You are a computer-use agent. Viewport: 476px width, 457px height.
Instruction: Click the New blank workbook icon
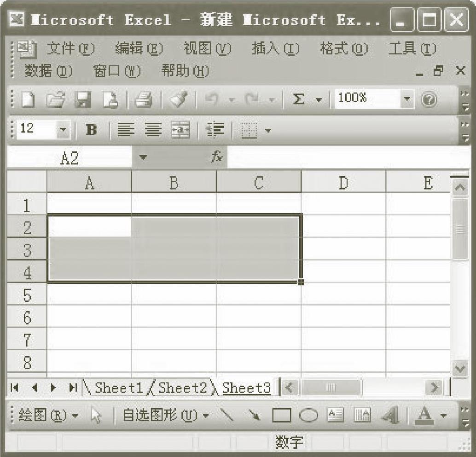click(28, 99)
